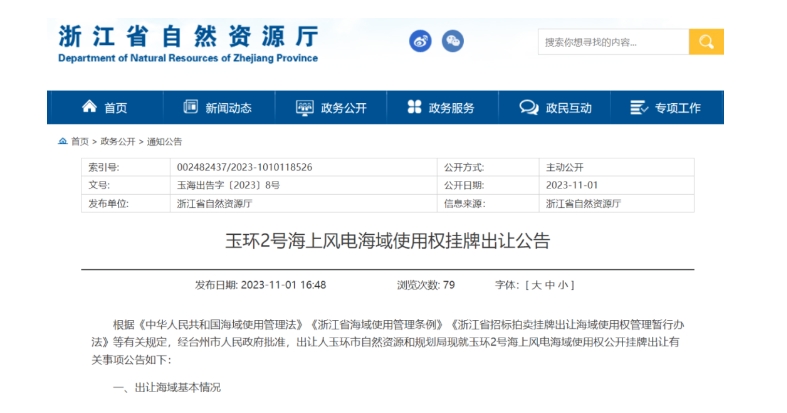This screenshot has height=413, width=787.
Task: Click 发布单位 value 浙江省自然资源厅
Action: click(214, 203)
